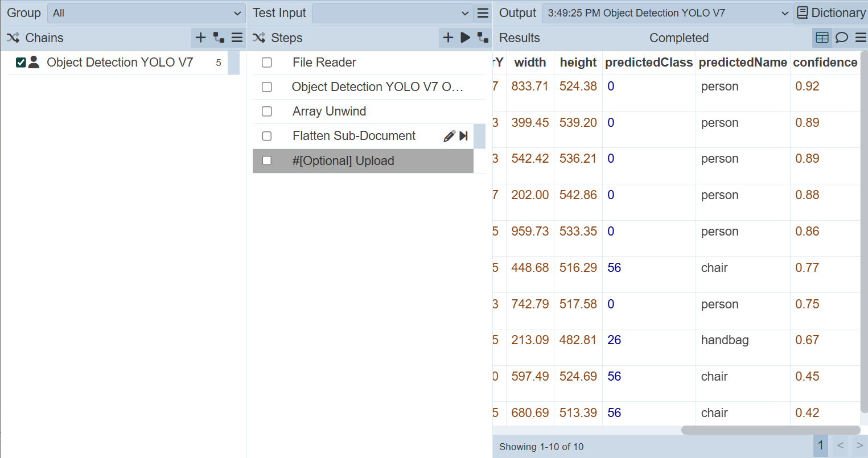Uncheck the Object Detection YOLO V7 chain
Image resolution: width=868 pixels, height=458 pixels.
tap(21, 63)
